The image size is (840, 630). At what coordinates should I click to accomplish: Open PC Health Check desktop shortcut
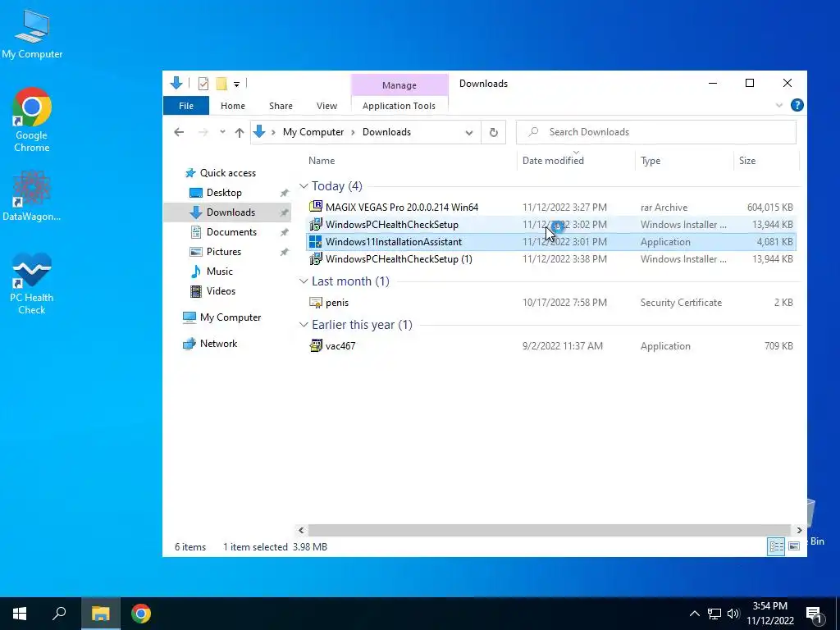(x=32, y=283)
